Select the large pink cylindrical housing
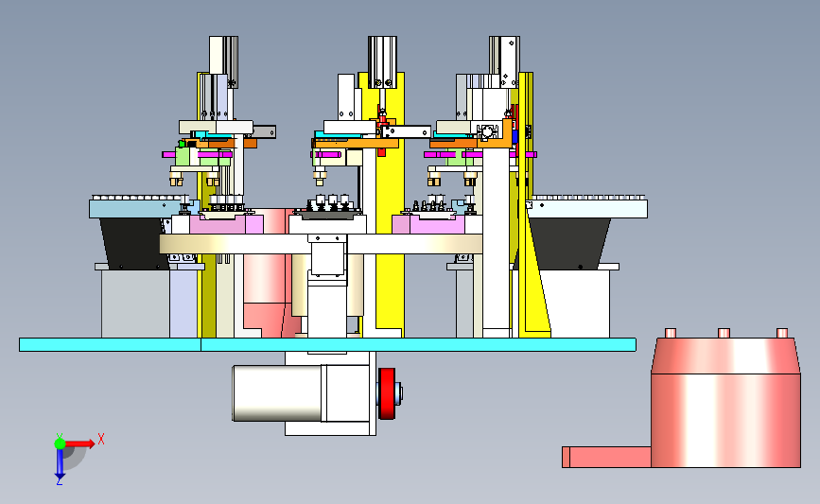This screenshot has width=820, height=504. click(725, 403)
